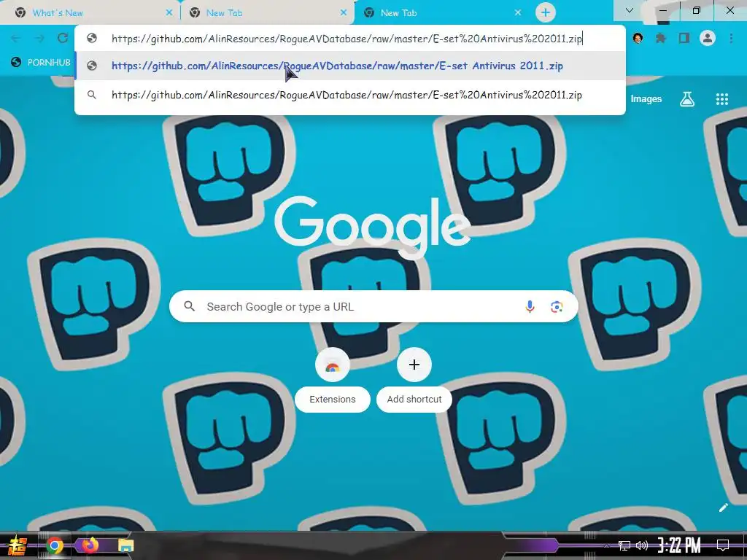Image resolution: width=747 pixels, height=560 pixels.
Task: Reload the current page
Action: pos(63,38)
